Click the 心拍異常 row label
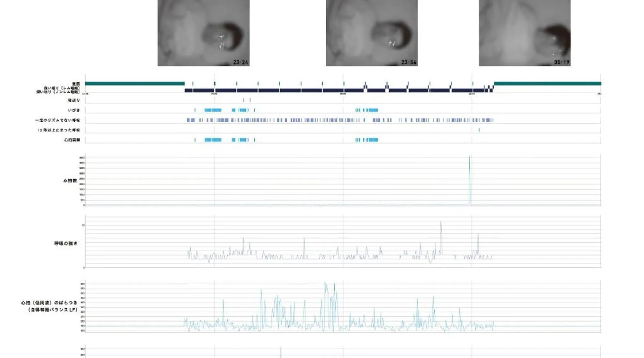644x358 pixels. (72, 140)
